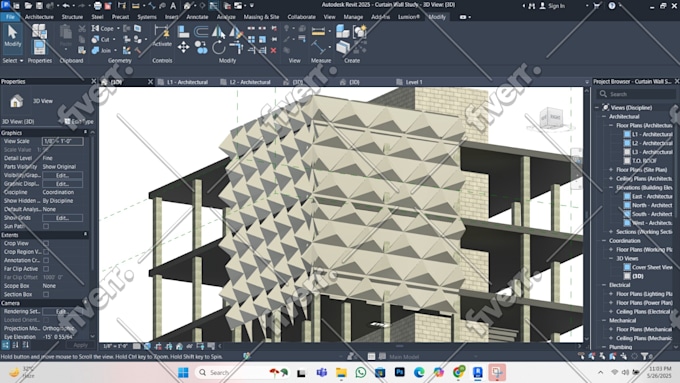The width and height of the screenshot is (680, 383).
Task: Click the Join geometry tool
Action: 101,50
